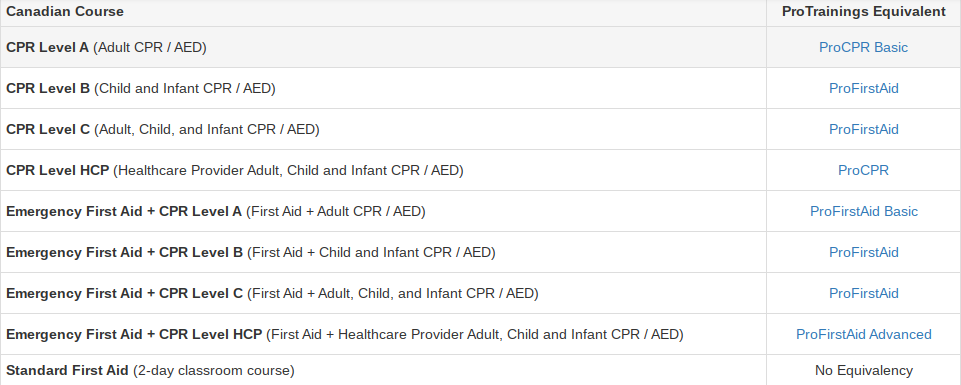Click ProFirstAid link in CPR Level B row
Image resolution: width=961 pixels, height=385 pixels.
click(864, 88)
